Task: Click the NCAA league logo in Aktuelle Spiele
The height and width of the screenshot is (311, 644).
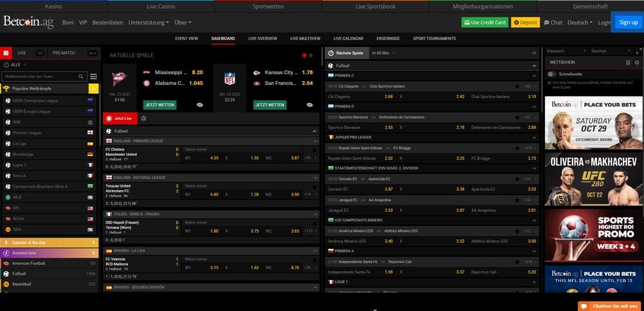Action: (x=120, y=79)
